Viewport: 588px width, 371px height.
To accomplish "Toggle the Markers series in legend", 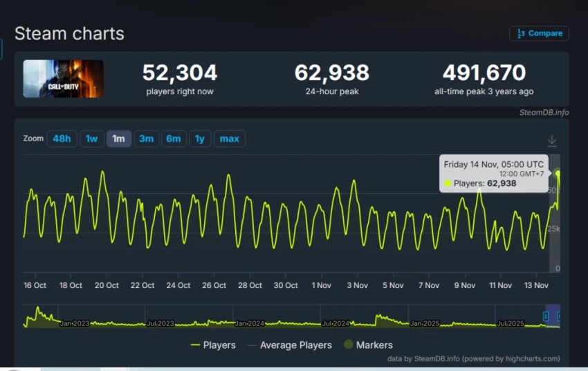I will pyautogui.click(x=367, y=345).
